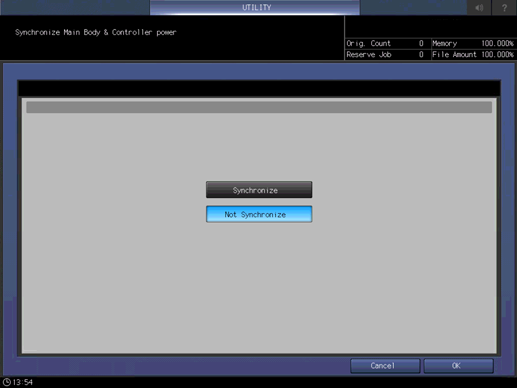The height and width of the screenshot is (388, 517).
Task: Open help with the question mark icon
Action: (504, 7)
